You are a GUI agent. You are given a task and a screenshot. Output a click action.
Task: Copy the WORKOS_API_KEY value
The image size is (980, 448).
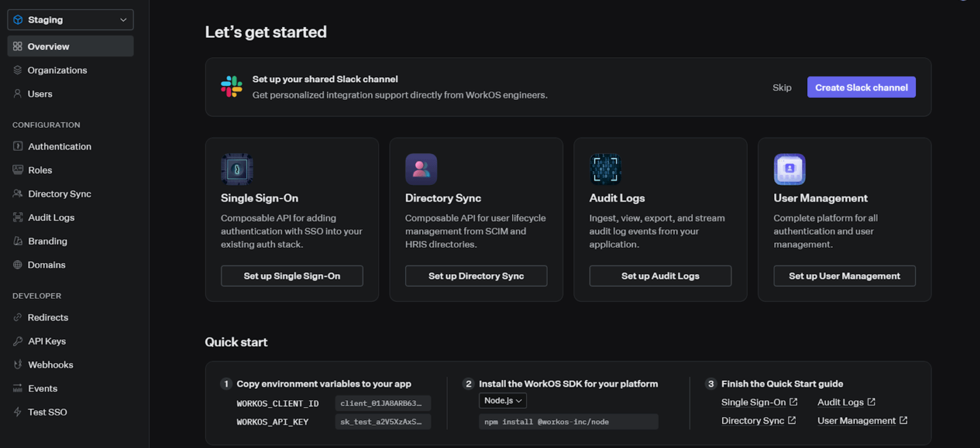coord(383,422)
